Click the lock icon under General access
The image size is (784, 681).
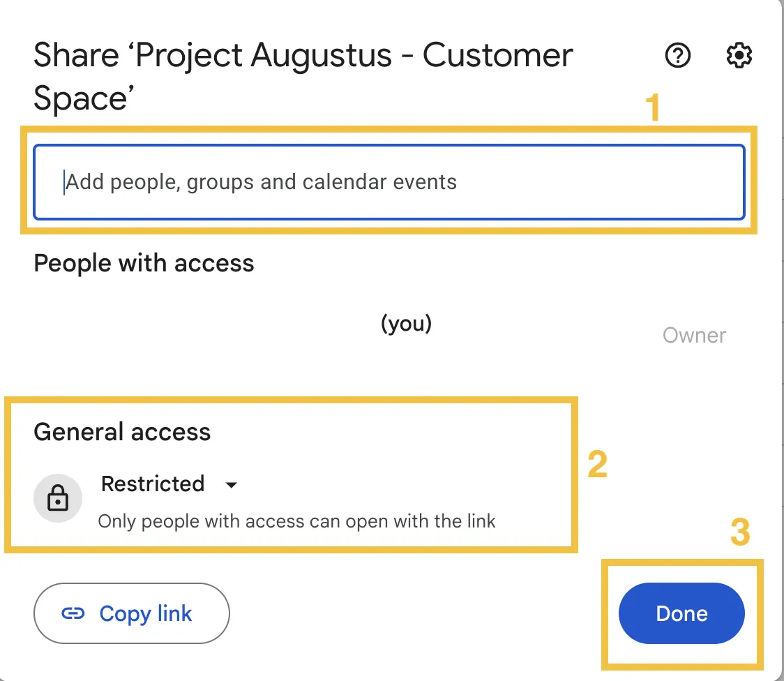pyautogui.click(x=58, y=497)
